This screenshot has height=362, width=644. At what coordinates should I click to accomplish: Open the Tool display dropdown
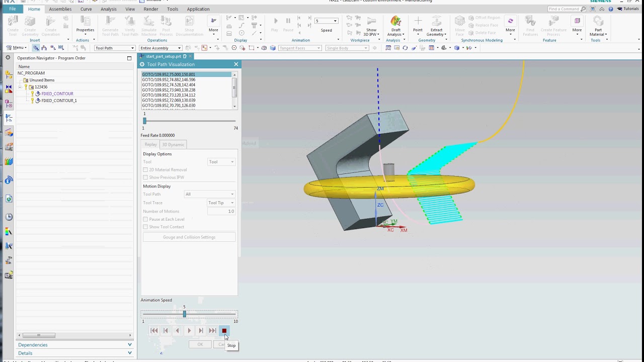221,162
